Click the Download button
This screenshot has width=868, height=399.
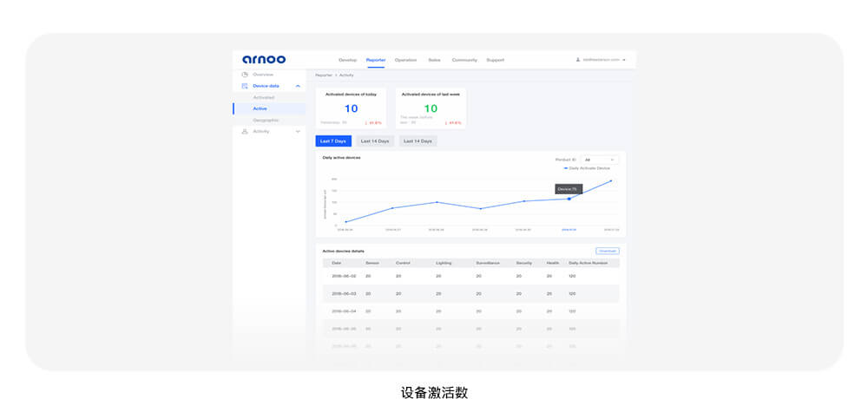click(607, 251)
